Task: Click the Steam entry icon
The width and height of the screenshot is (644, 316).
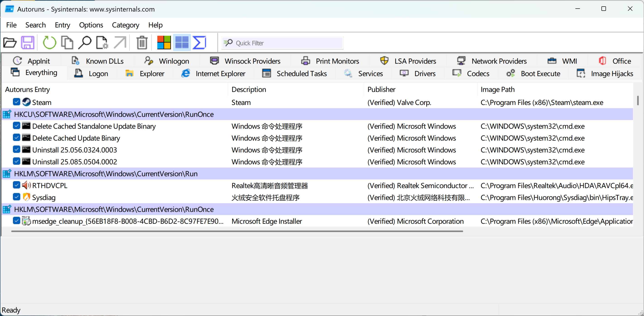Action: [26, 102]
